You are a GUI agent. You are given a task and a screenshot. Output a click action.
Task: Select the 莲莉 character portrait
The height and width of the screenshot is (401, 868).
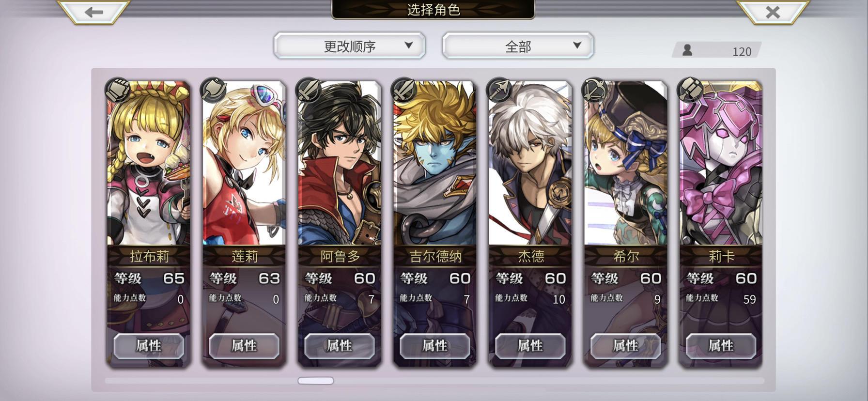(244, 164)
